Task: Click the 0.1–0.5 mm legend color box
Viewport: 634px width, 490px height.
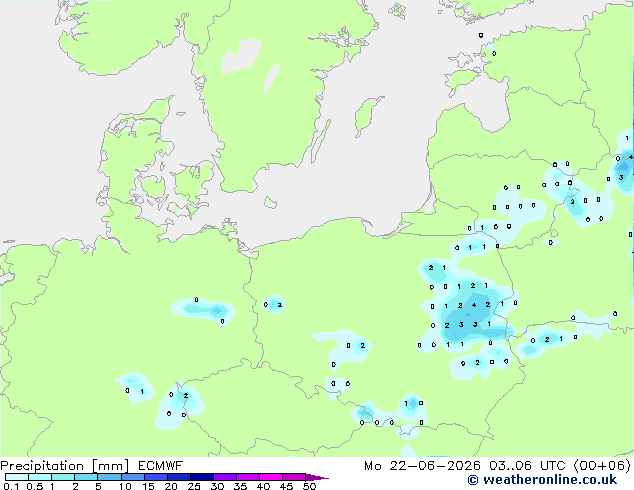Action: coord(17,477)
